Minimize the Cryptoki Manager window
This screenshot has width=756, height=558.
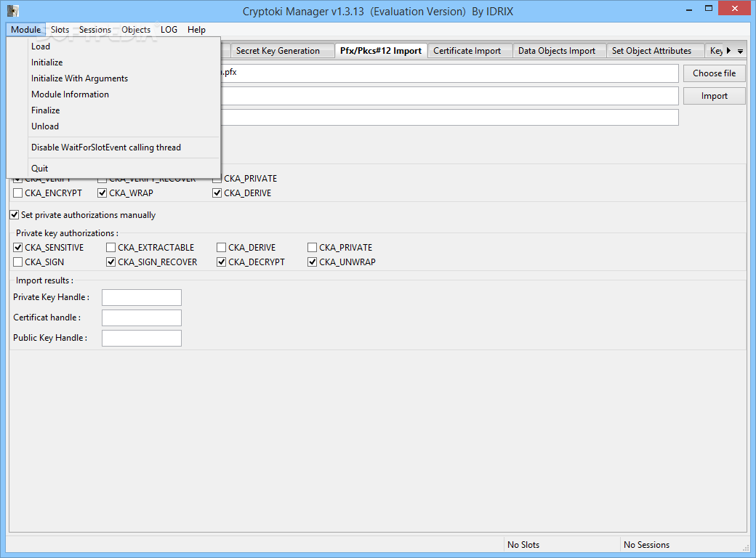[x=689, y=9]
